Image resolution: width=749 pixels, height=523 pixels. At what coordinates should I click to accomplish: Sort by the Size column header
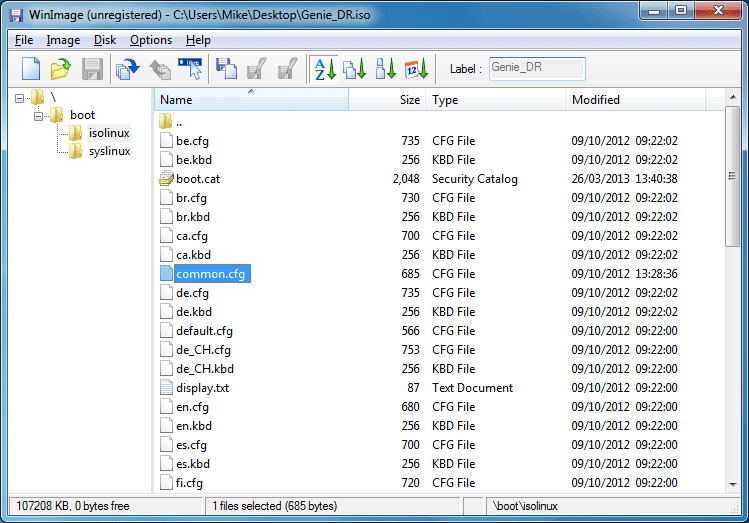(387, 99)
